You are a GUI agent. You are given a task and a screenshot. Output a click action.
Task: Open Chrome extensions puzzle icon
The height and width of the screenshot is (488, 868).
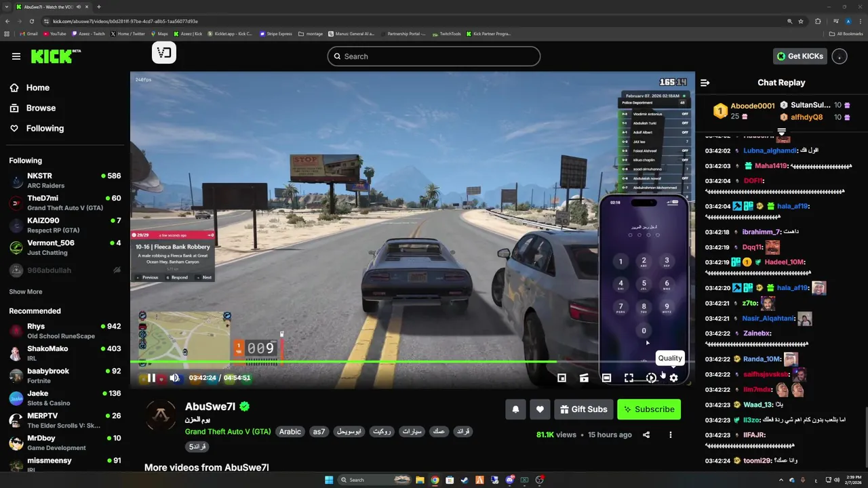click(x=818, y=21)
